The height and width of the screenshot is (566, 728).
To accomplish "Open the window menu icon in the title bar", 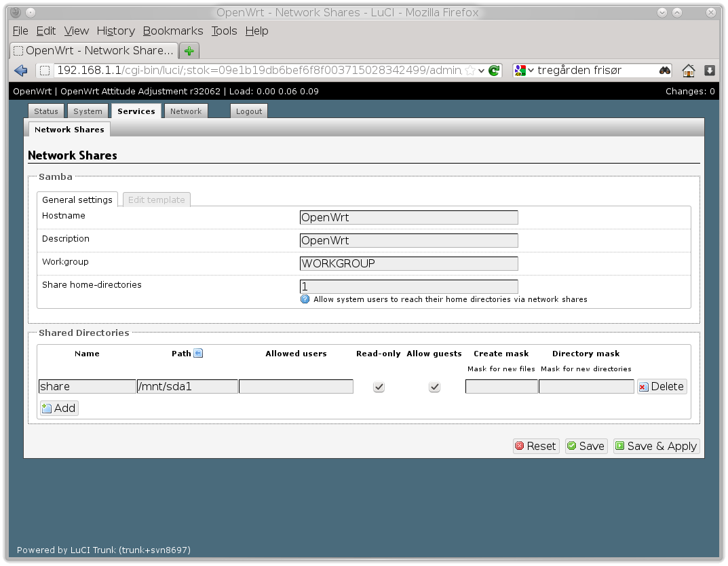I will click(16, 12).
